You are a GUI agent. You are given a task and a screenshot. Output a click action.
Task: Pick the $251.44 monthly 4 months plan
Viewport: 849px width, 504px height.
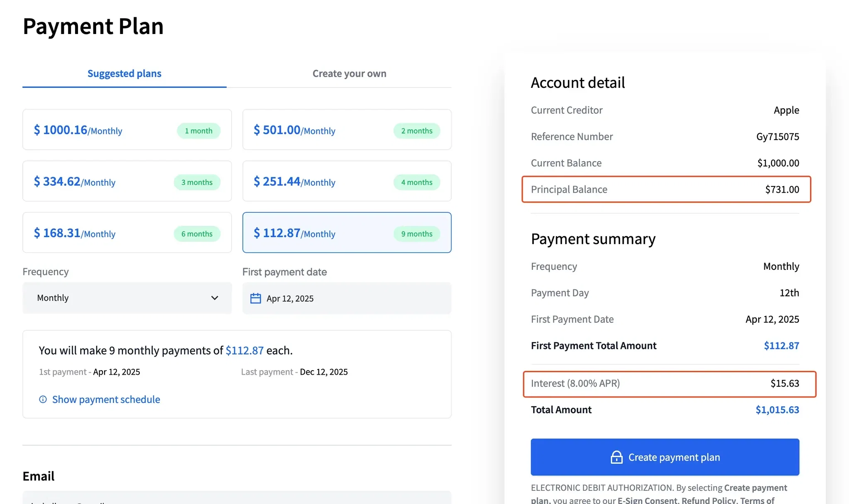pos(347,181)
